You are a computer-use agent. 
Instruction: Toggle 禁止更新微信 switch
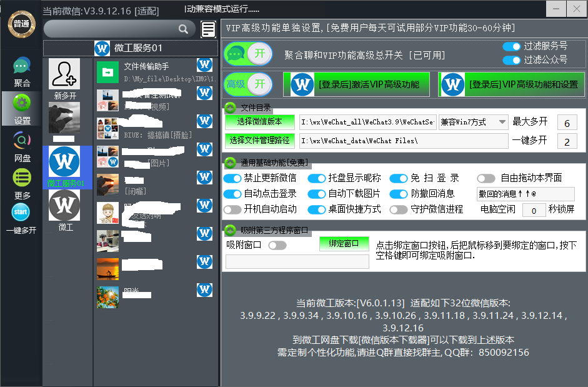[232, 178]
